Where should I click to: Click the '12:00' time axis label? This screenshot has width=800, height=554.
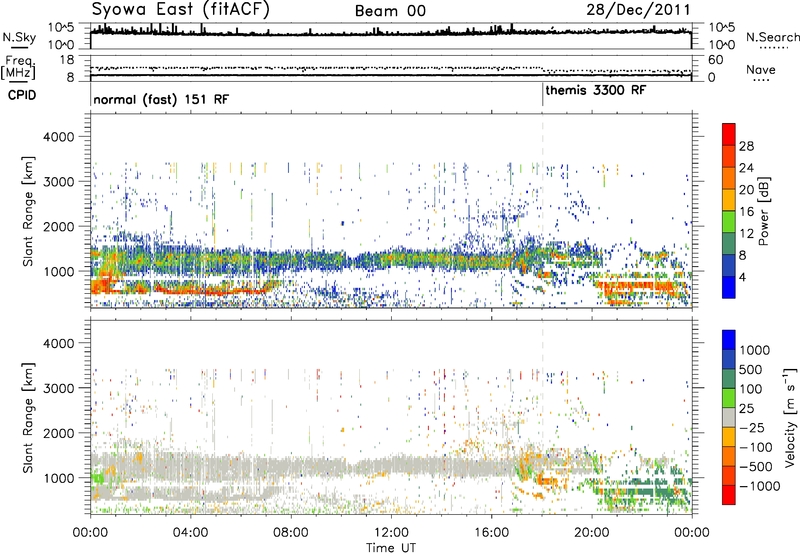(391, 532)
